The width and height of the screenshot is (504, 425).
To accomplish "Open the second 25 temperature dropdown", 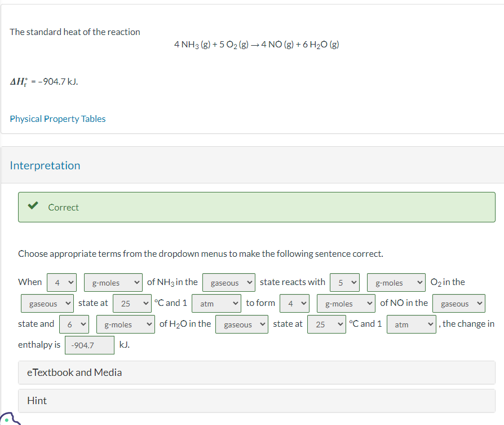I will coord(326,325).
